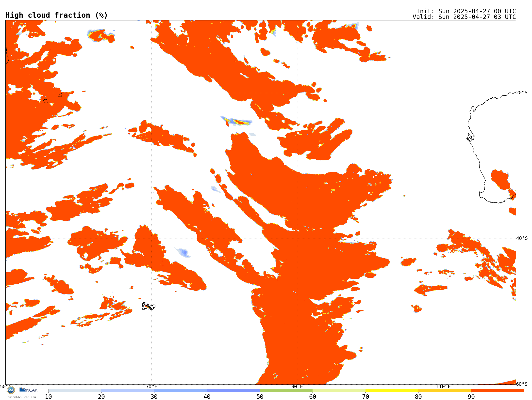
Task: Click the Western Australia coastline outline
Action: coord(491,148)
